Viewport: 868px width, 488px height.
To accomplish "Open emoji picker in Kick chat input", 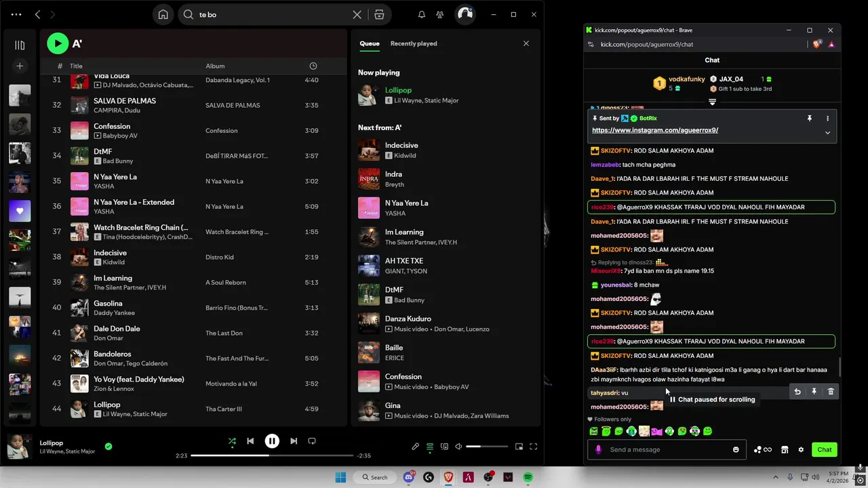I will point(736,449).
